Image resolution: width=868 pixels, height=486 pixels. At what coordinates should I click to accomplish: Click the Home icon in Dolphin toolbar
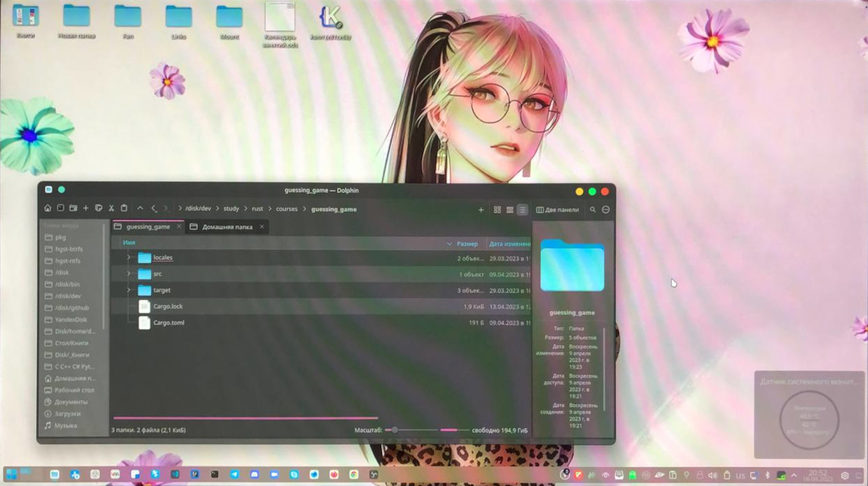48,208
